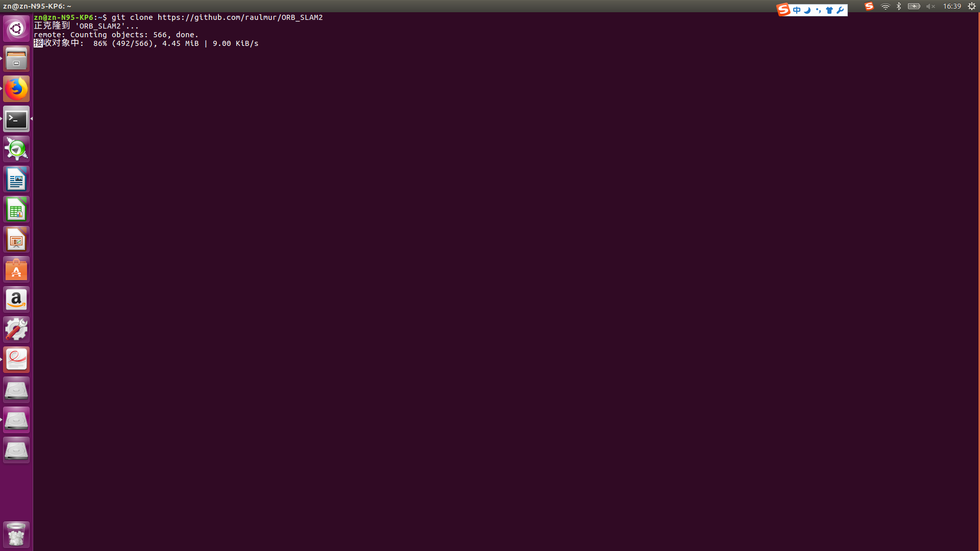Open the muted sound volume indicator

pos(930,7)
